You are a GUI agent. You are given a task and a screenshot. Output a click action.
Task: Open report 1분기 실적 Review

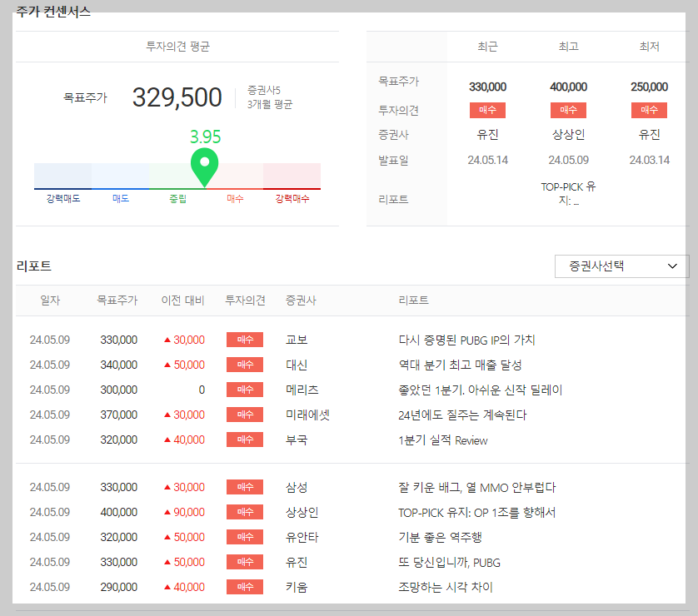[x=443, y=440]
